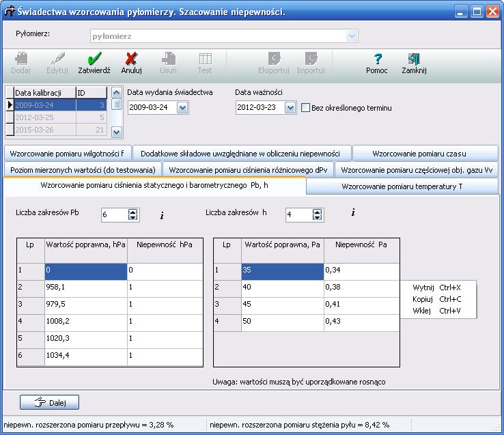Click status bar przepływu uncertainty 3,28 %
504x435 pixels.
coord(89,425)
